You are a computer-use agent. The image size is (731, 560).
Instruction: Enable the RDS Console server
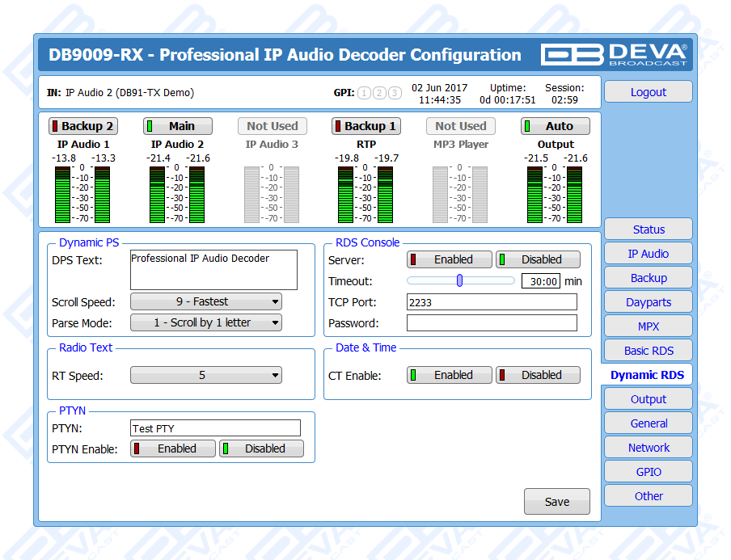click(x=450, y=259)
